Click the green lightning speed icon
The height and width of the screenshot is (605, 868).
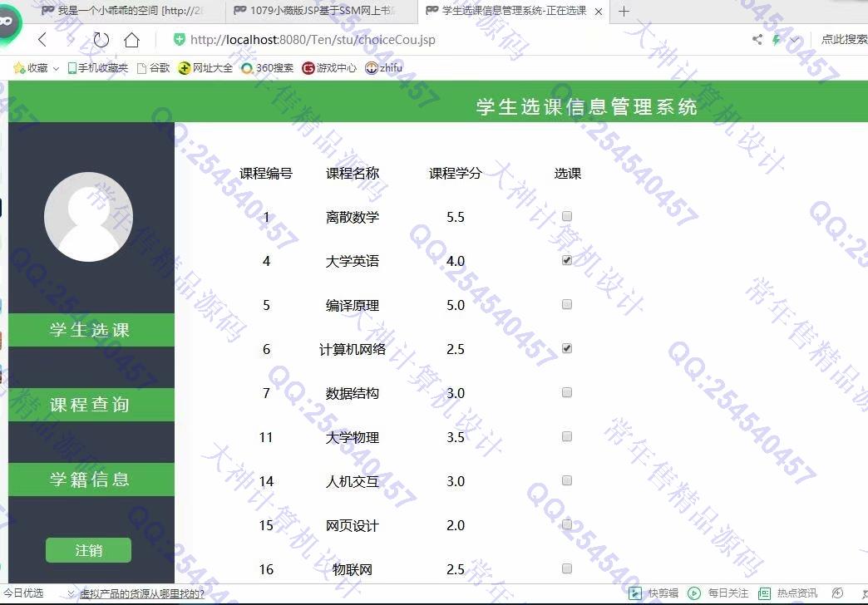click(777, 39)
